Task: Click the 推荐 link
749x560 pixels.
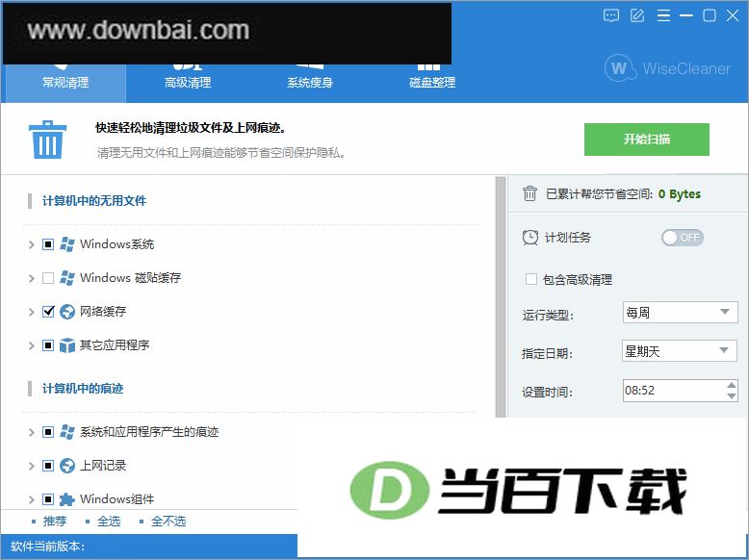Action: [x=55, y=522]
